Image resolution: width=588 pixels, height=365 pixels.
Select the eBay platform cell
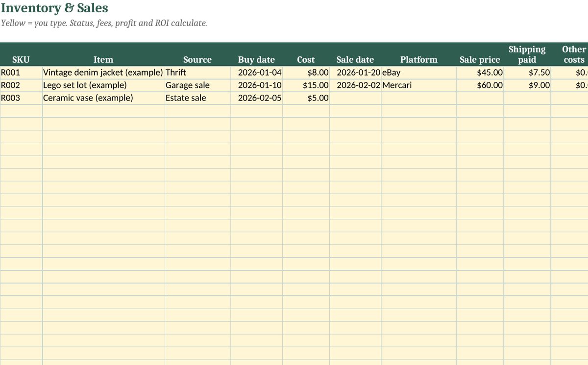click(x=419, y=73)
